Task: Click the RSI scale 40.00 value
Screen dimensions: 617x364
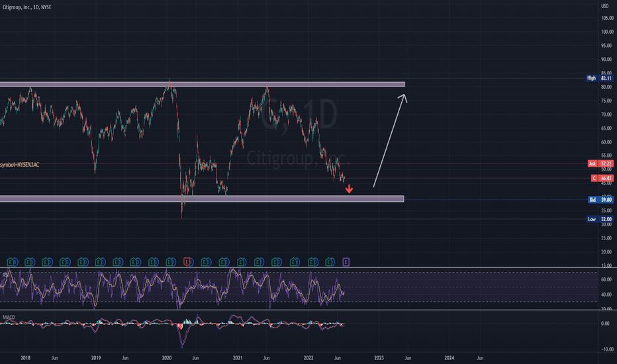Action: (x=606, y=295)
